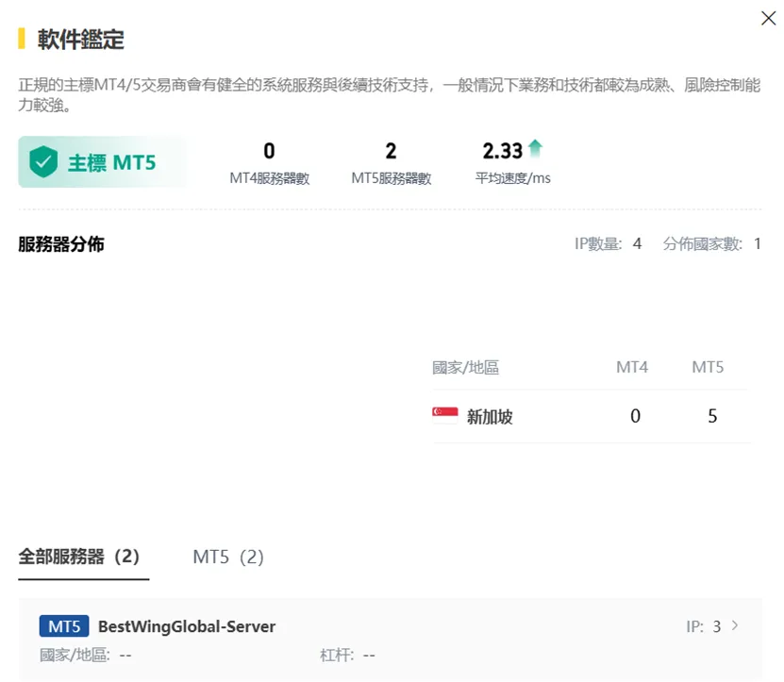784x682 pixels.
Task: Click the 新加坡 country row
Action: (x=592, y=416)
